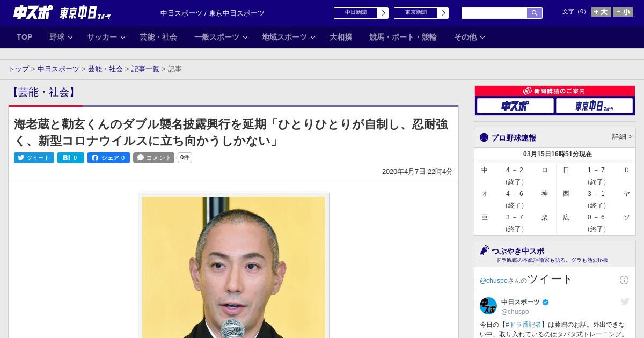Open プロ野球速報 詳細 link
The width and height of the screenshot is (644, 338).
(622, 137)
